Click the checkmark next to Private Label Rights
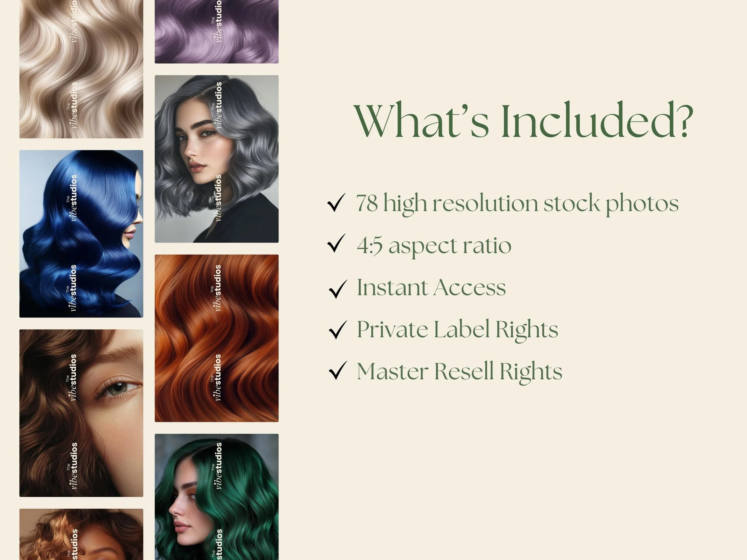Screen dimensions: 747x560 coord(338,330)
